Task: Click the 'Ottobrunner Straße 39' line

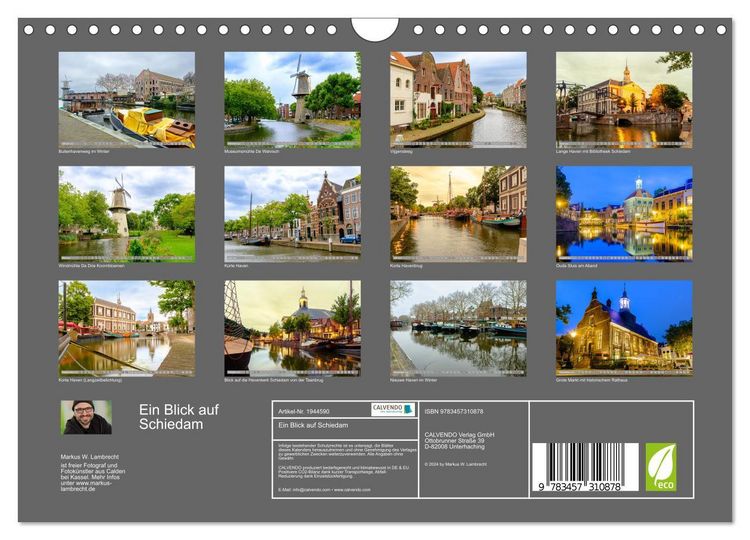Action: (x=454, y=441)
